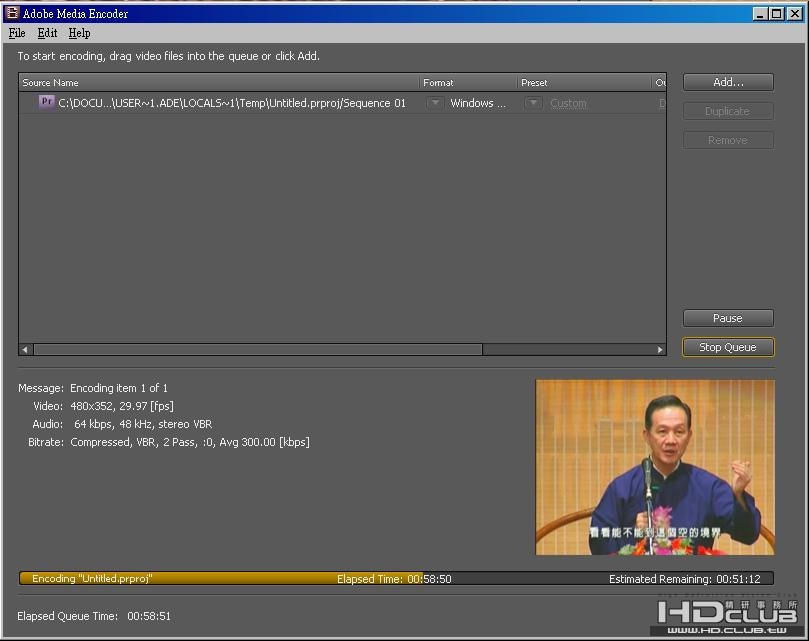This screenshot has width=809, height=641.
Task: Click the Custom preset link
Action: (568, 103)
